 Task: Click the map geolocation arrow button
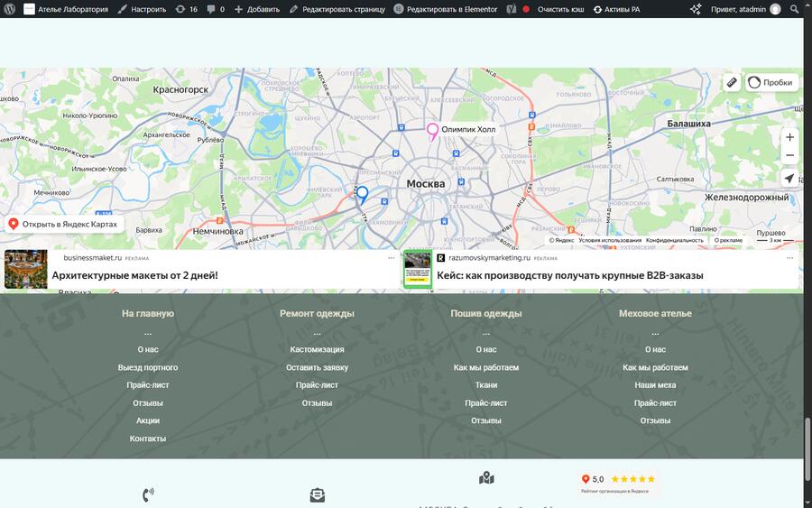pos(789,178)
